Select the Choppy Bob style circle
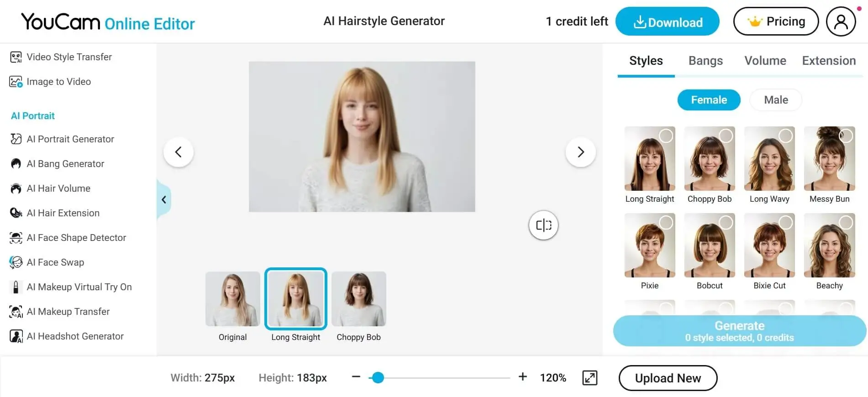This screenshot has height=397, width=868. 726,136
